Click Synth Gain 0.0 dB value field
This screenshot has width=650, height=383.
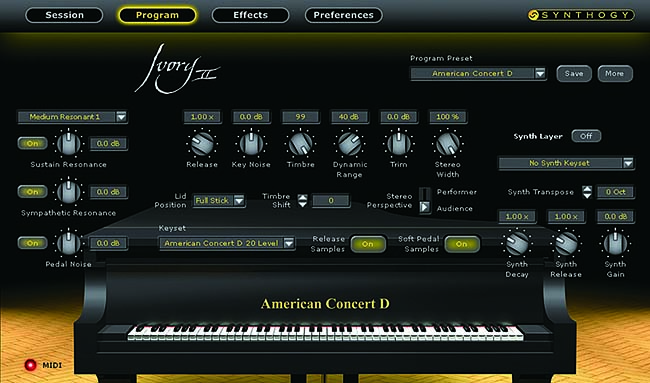tap(616, 216)
